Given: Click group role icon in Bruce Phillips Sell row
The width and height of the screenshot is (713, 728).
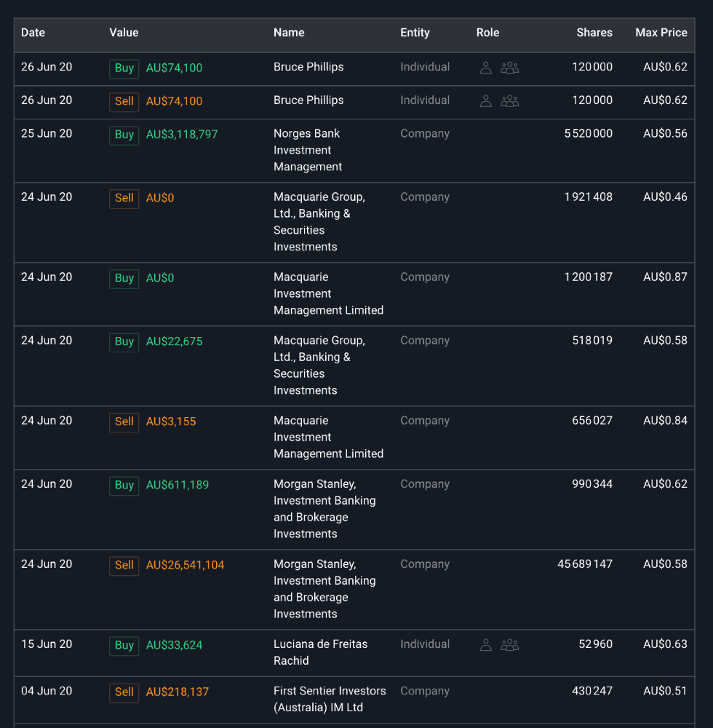Looking at the screenshot, I should (509, 101).
